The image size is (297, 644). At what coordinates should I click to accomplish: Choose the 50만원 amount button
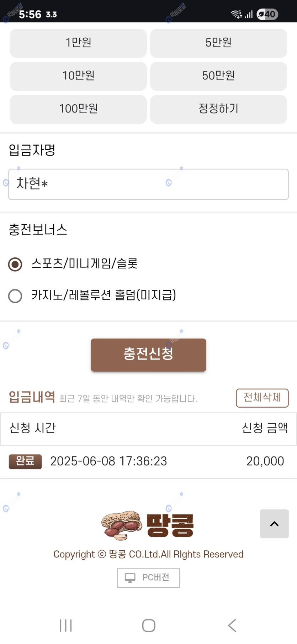coord(218,76)
